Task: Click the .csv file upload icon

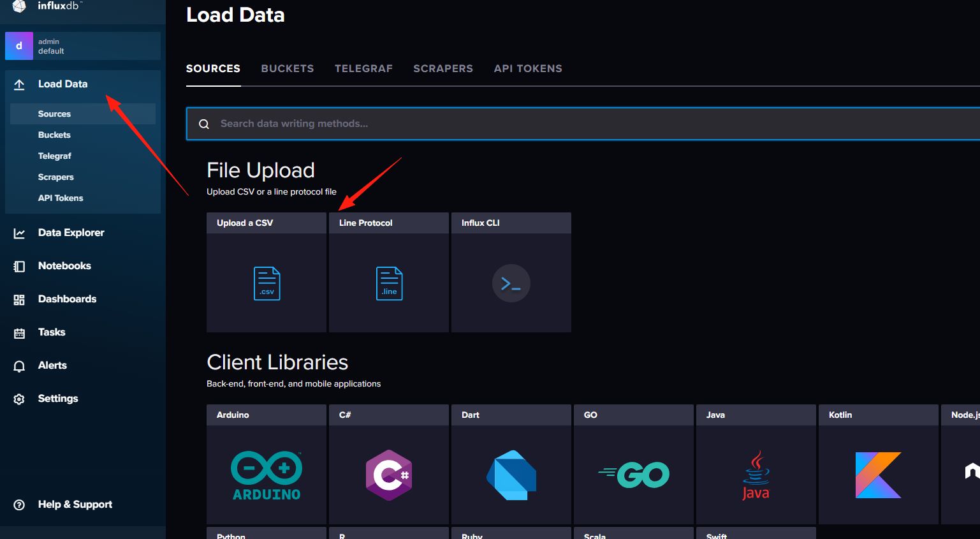Action: pos(267,283)
